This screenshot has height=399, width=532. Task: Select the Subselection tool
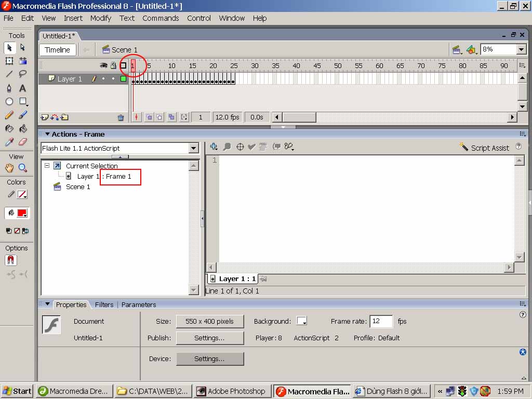coord(23,47)
